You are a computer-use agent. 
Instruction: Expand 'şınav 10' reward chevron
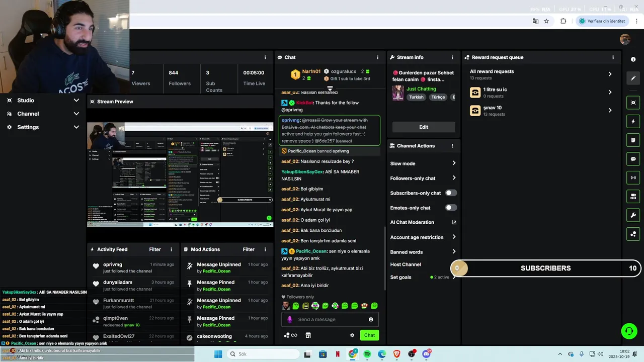click(x=610, y=110)
